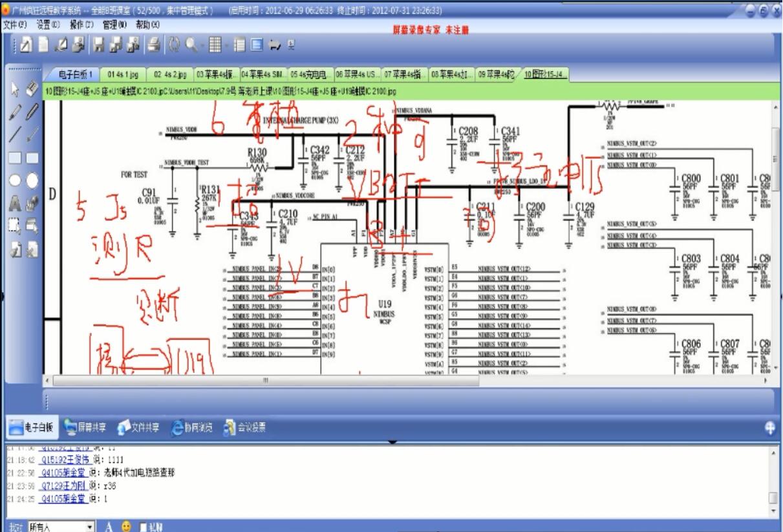Viewport: 783px width, 532px height.
Task: Choose the arrow line tool
Action: tap(32, 135)
